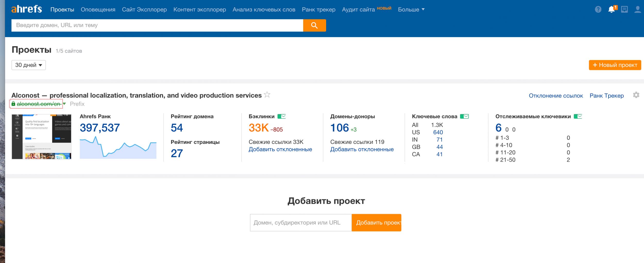The height and width of the screenshot is (263, 644).
Task: Click the IN keywords count 71
Action: (439, 139)
